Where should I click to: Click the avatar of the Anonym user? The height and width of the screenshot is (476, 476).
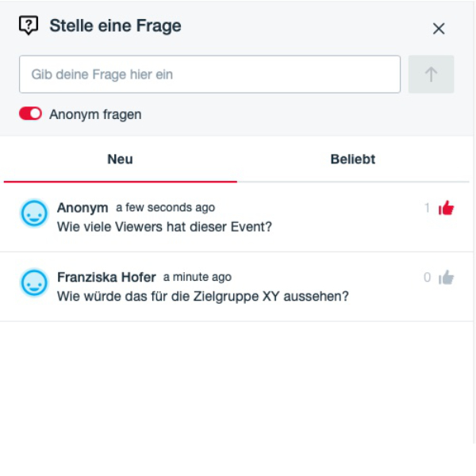[x=34, y=213]
